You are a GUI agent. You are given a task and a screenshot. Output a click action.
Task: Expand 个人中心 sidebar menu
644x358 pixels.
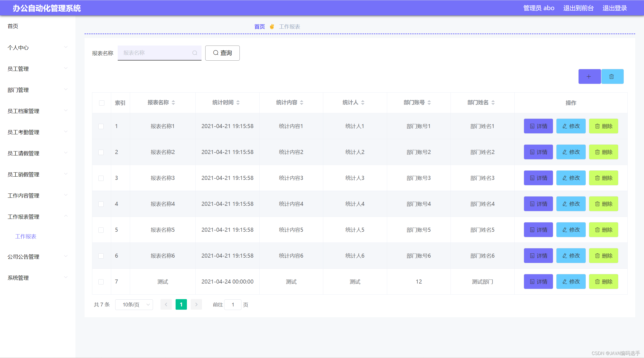[38, 48]
